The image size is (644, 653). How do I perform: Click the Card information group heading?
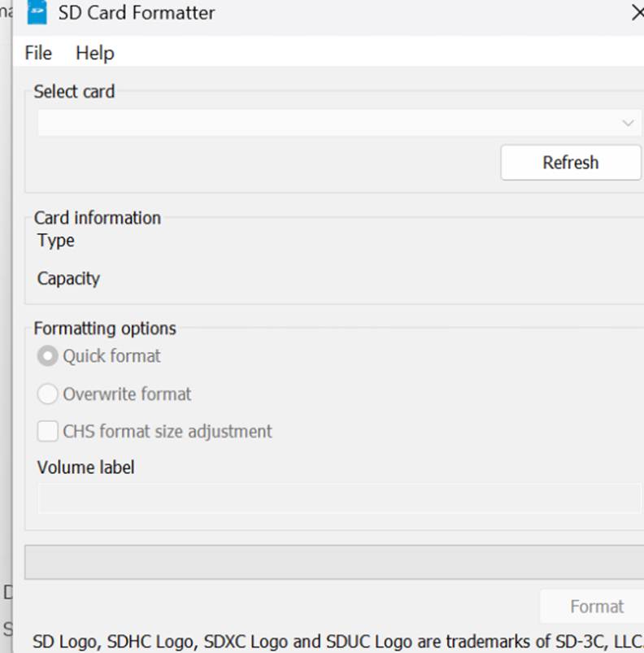pyautogui.click(x=98, y=218)
